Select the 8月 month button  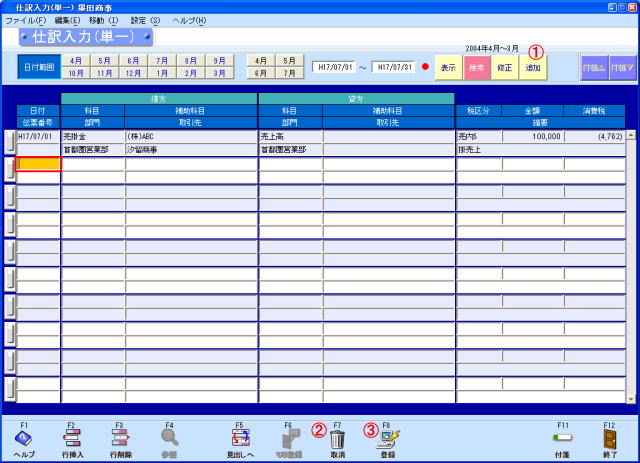(191, 61)
